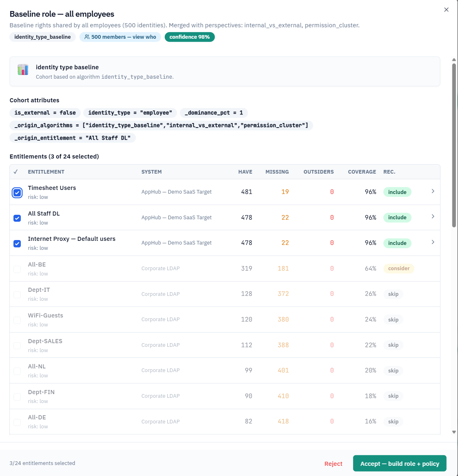Click the members people icon

coord(87,37)
